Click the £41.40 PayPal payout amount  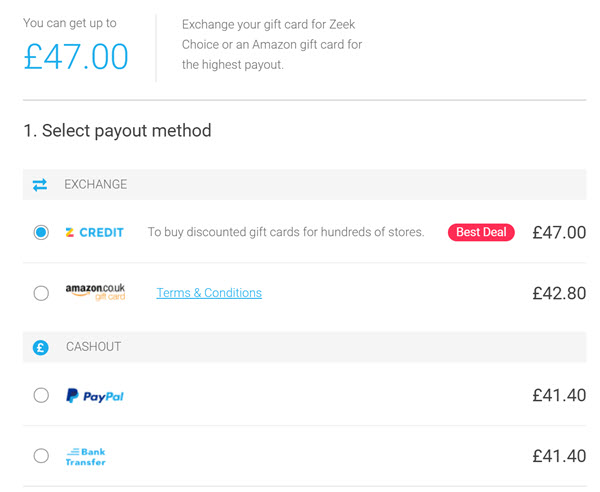559,395
